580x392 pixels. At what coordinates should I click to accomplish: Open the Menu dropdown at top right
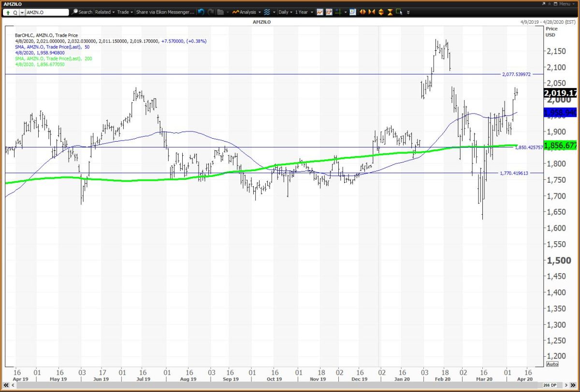coord(563,3)
